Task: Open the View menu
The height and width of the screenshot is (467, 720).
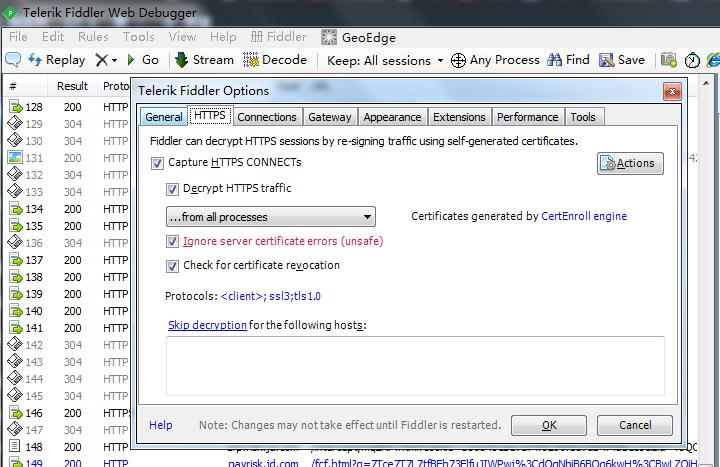Action: (x=182, y=37)
